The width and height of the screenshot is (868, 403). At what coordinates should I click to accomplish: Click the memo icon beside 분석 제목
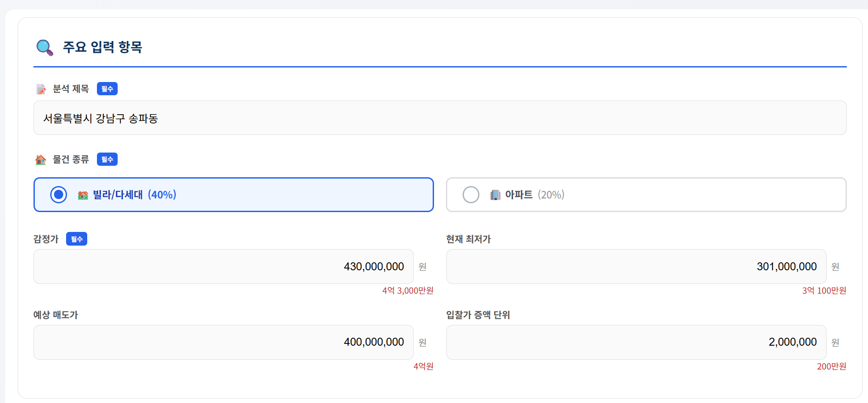click(41, 89)
